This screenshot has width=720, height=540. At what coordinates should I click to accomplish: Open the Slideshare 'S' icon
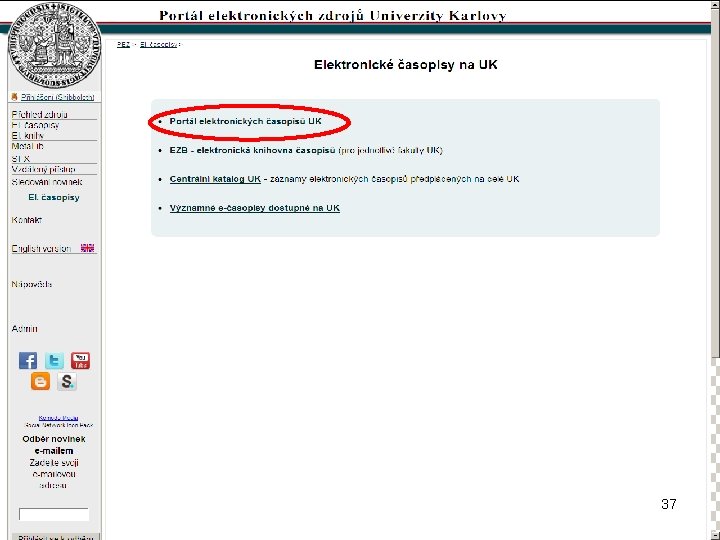[x=67, y=382]
